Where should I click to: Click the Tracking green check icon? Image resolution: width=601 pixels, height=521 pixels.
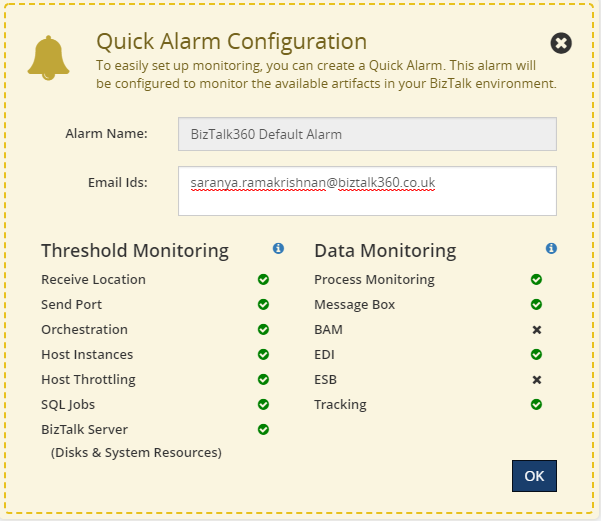point(537,405)
